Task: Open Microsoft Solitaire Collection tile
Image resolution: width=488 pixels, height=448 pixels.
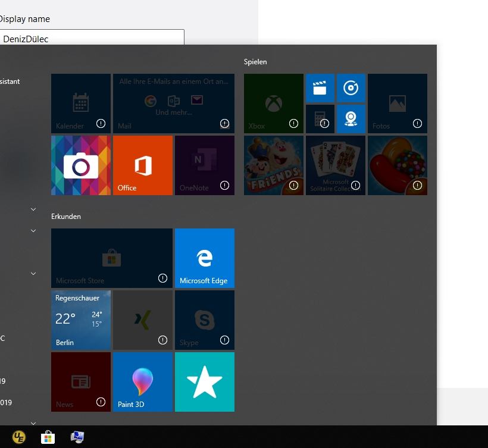Action: (336, 165)
